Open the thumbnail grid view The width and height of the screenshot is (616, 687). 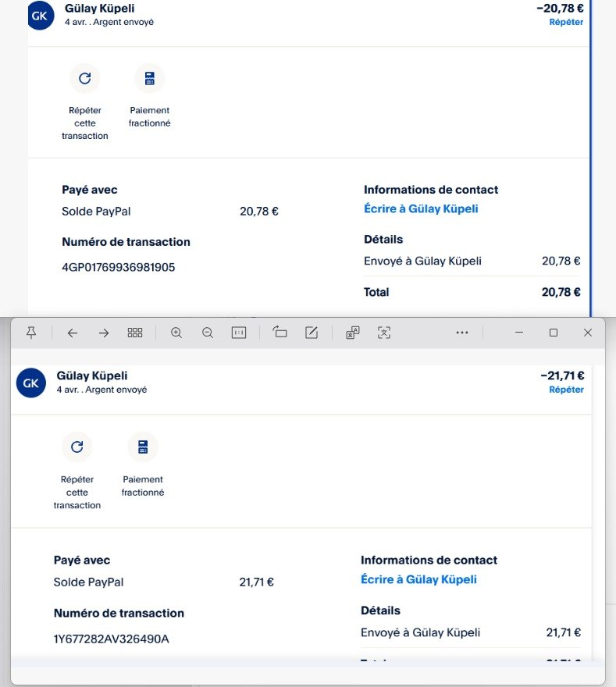click(135, 333)
